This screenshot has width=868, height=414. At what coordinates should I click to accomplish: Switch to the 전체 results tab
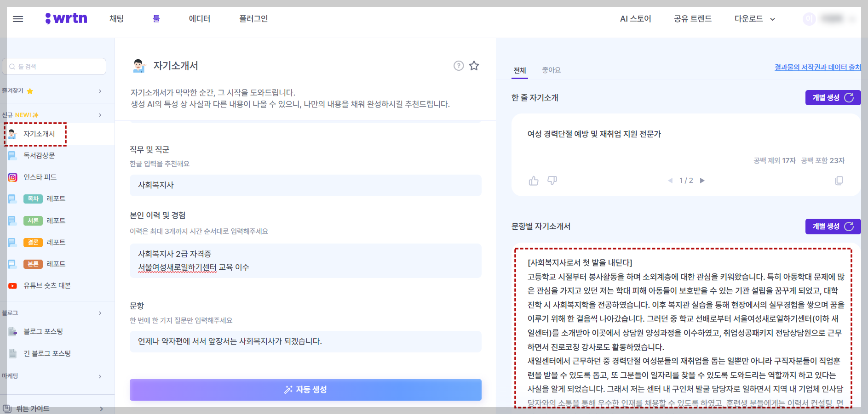tap(520, 70)
